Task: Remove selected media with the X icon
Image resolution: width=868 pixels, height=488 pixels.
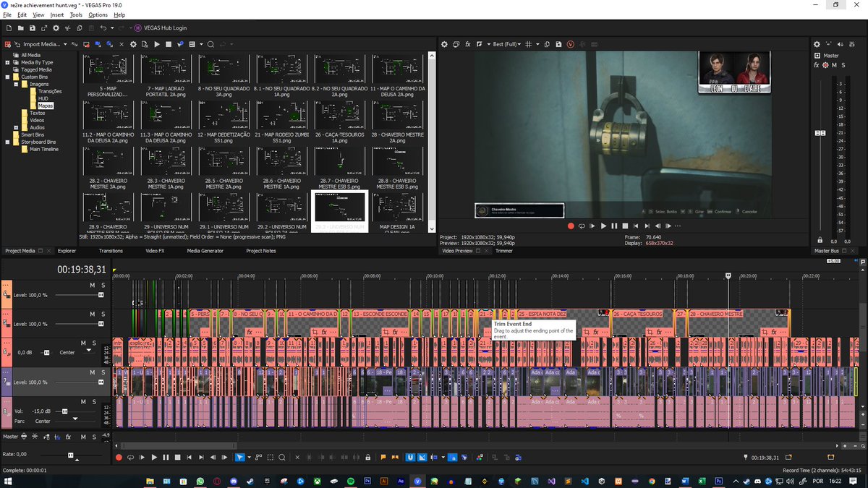Action: tap(122, 44)
